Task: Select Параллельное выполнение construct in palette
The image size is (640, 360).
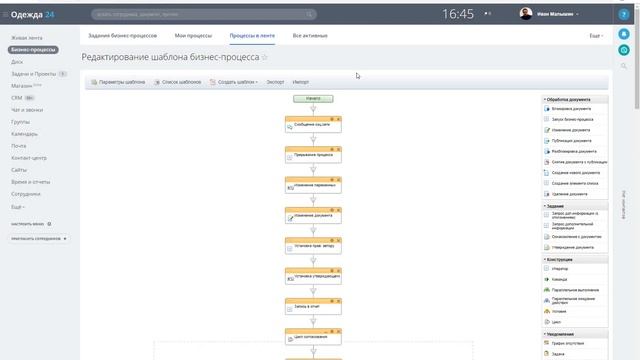Action: [x=575, y=290]
